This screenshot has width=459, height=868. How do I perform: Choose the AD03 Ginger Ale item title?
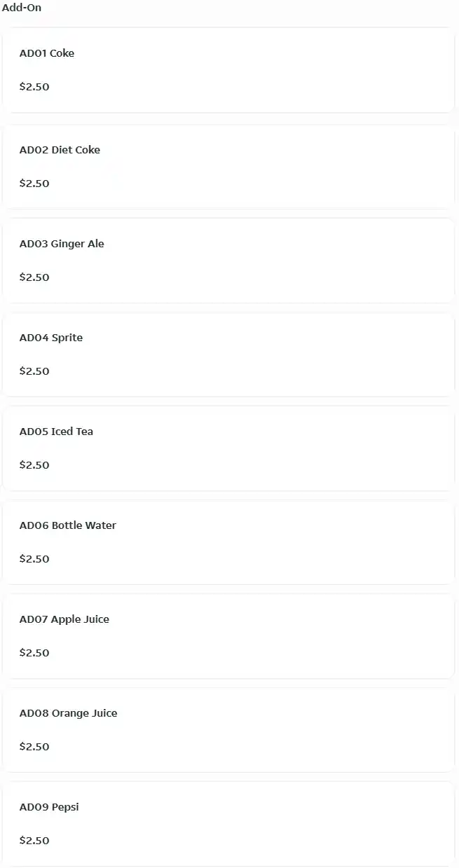pyautogui.click(x=62, y=244)
